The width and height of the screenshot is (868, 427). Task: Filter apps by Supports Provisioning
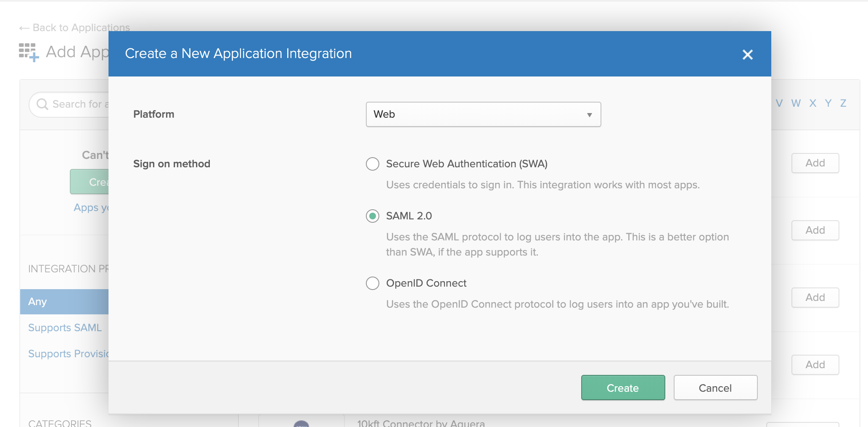click(x=68, y=354)
